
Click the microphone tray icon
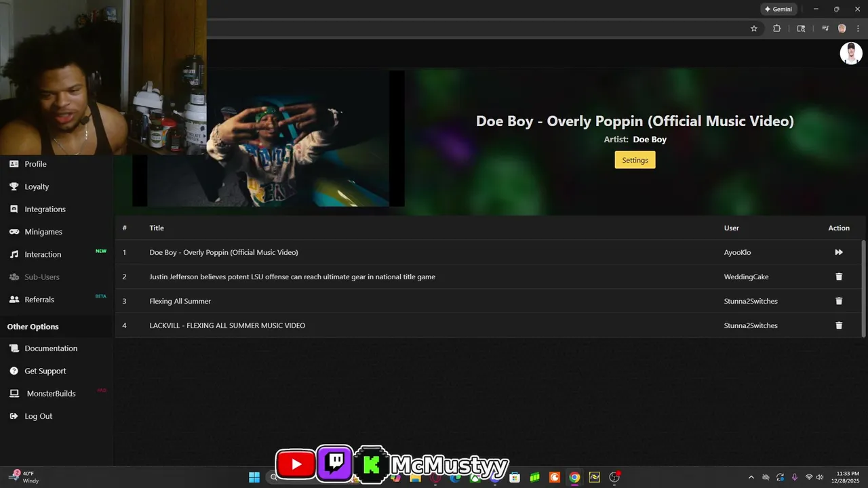tap(795, 477)
